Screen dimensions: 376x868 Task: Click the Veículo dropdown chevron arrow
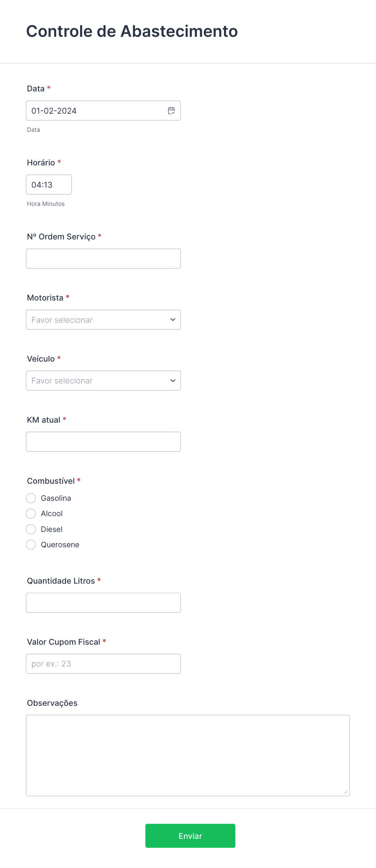173,381
